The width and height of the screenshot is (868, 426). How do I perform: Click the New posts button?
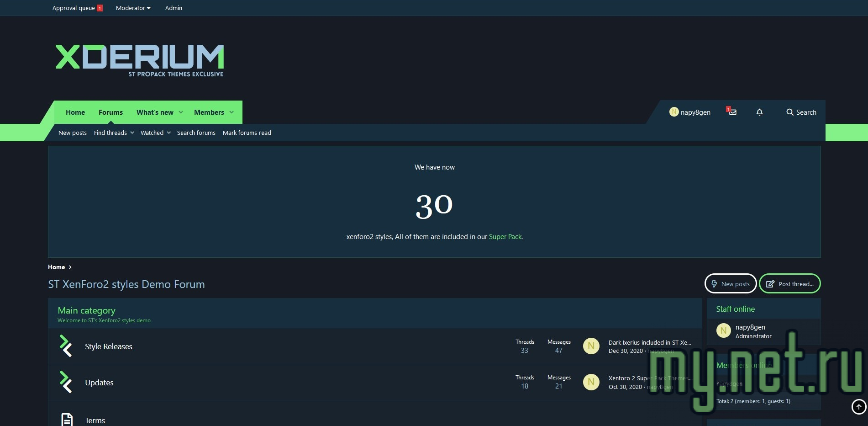point(731,284)
